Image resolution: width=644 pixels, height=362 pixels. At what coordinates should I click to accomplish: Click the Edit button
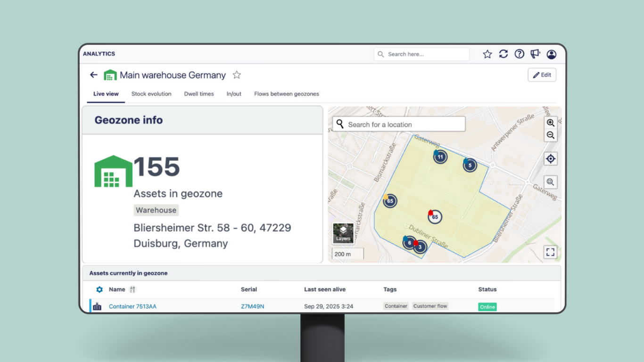coord(542,75)
